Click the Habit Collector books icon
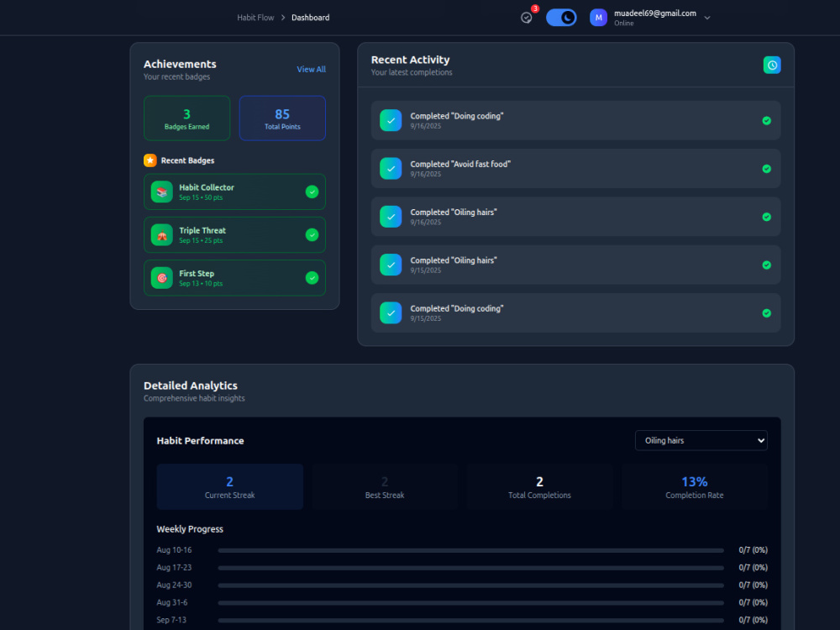The width and height of the screenshot is (840, 630). [x=162, y=192]
